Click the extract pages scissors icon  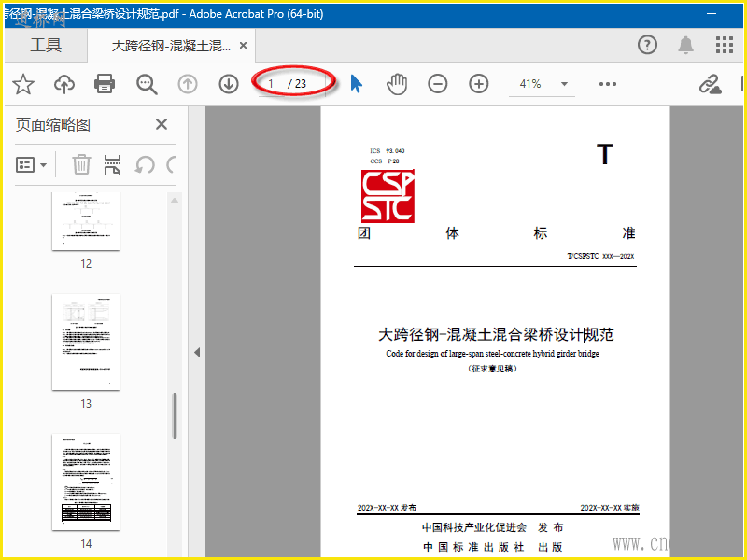[x=112, y=165]
